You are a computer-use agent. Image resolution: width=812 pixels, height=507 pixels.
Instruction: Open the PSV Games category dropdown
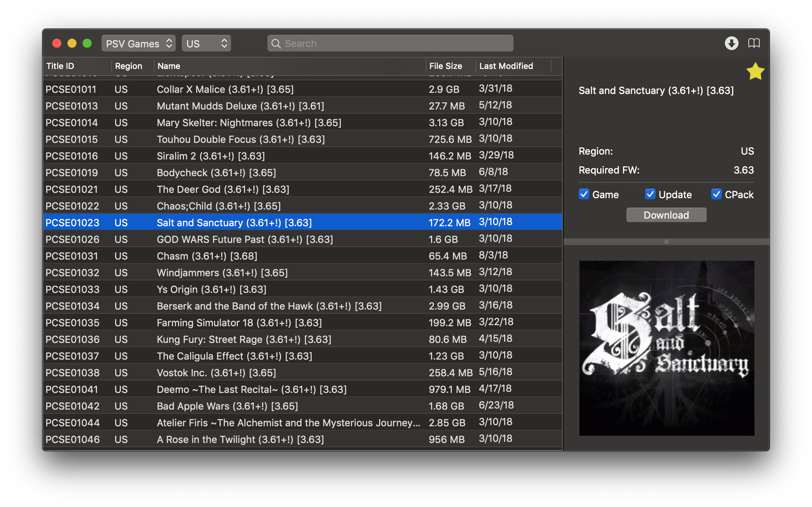(x=138, y=44)
